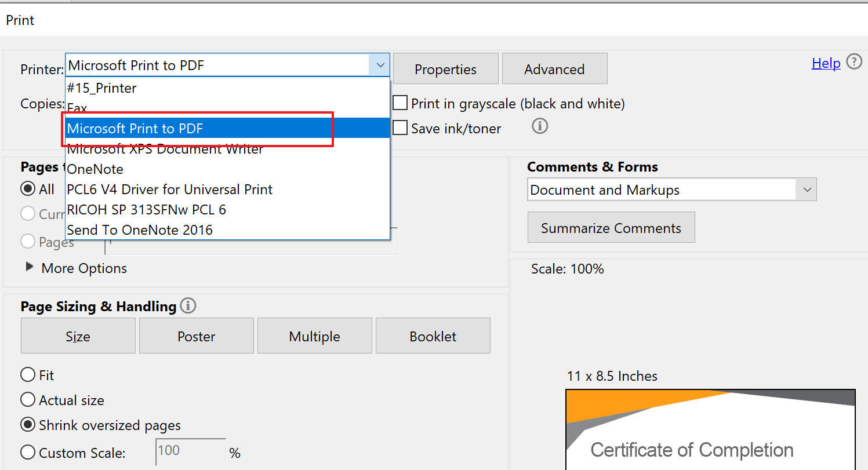Click the Advanced button
Image resolution: width=868 pixels, height=470 pixels.
pyautogui.click(x=554, y=68)
